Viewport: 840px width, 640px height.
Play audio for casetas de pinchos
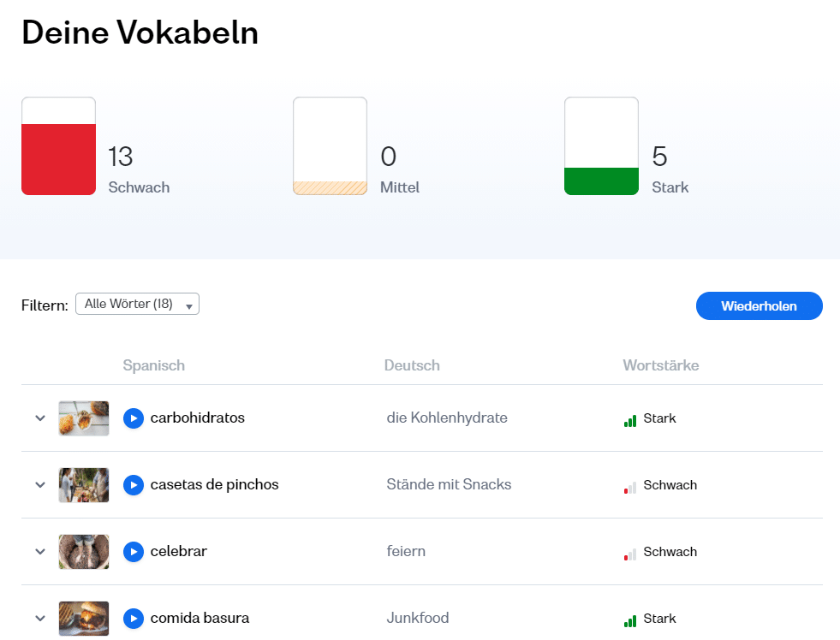[133, 485]
